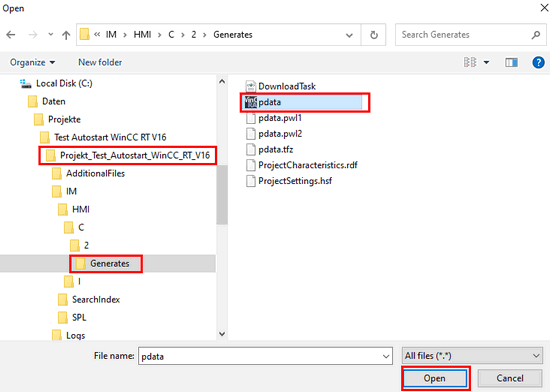The height and width of the screenshot is (392, 550).
Task: Click the ProjectSettings.hsf file icon
Action: (250, 181)
